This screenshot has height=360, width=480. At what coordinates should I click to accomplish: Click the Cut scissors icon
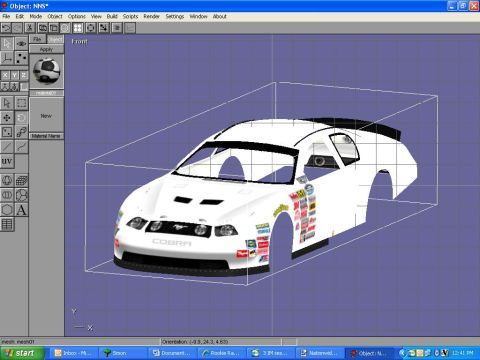30,28
